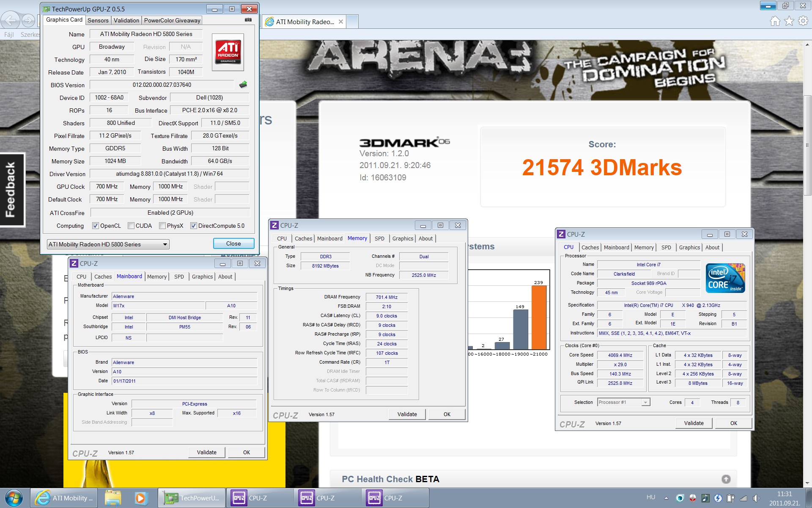Click the Memory Size 1024 MB field
Screen dimensions: 812x508
click(x=115, y=161)
